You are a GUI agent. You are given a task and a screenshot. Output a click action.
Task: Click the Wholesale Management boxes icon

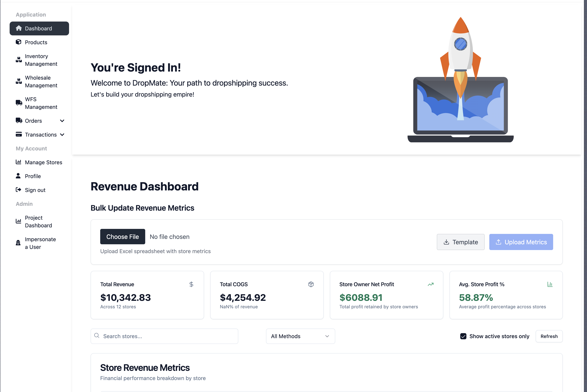pos(19,81)
